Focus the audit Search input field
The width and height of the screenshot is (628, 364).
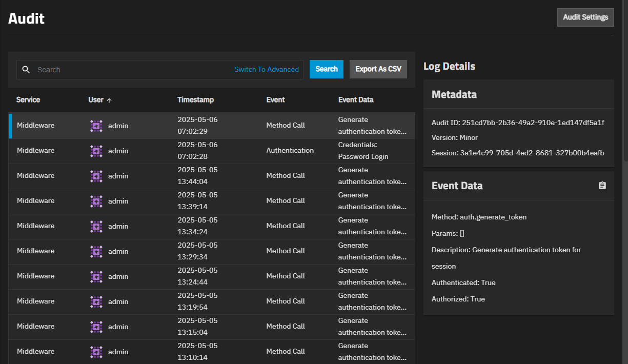pyautogui.click(x=128, y=70)
